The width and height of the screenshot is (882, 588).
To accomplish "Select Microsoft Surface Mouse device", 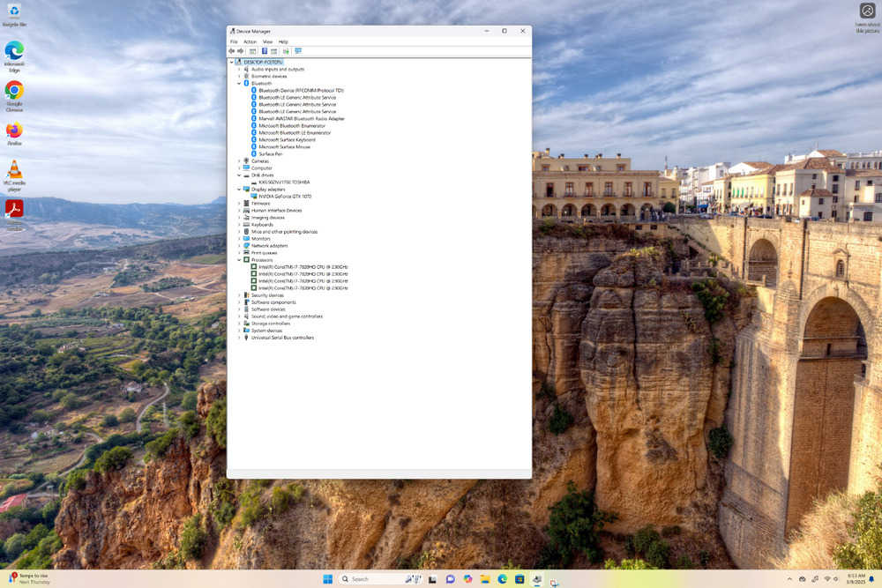I will pyautogui.click(x=285, y=146).
